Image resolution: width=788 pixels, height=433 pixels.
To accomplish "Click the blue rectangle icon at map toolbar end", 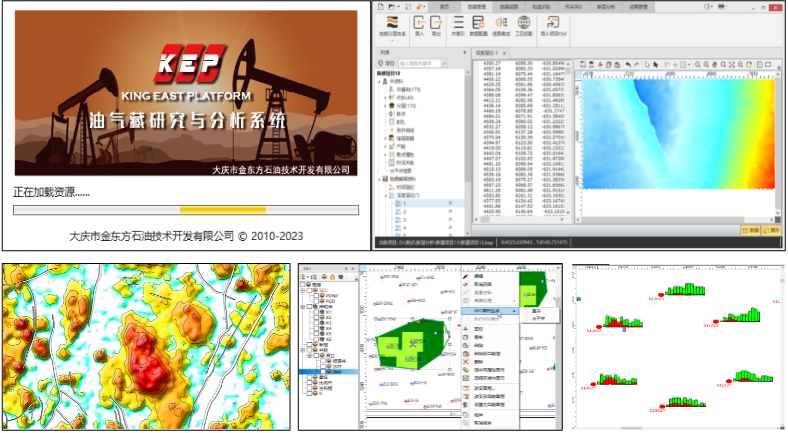I will tap(768, 65).
